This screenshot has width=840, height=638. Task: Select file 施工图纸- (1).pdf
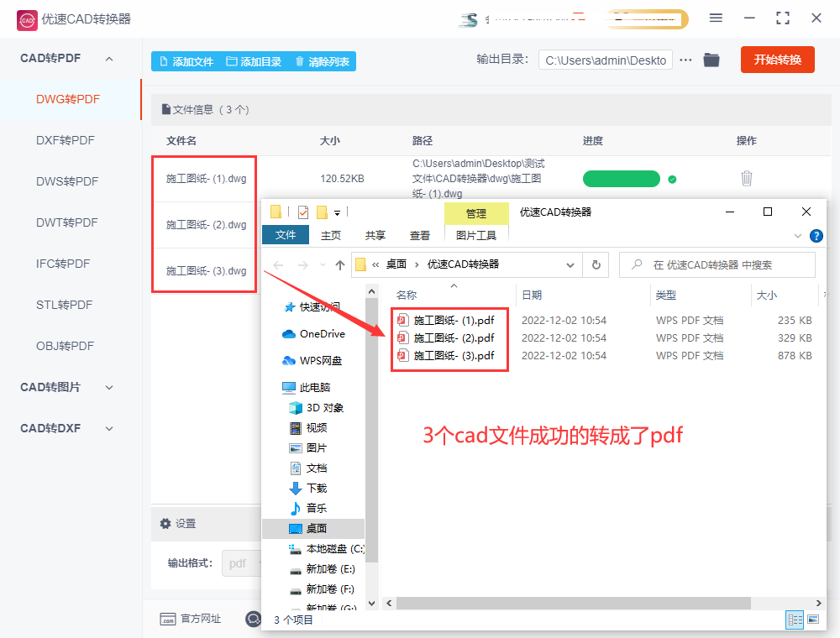(x=446, y=320)
